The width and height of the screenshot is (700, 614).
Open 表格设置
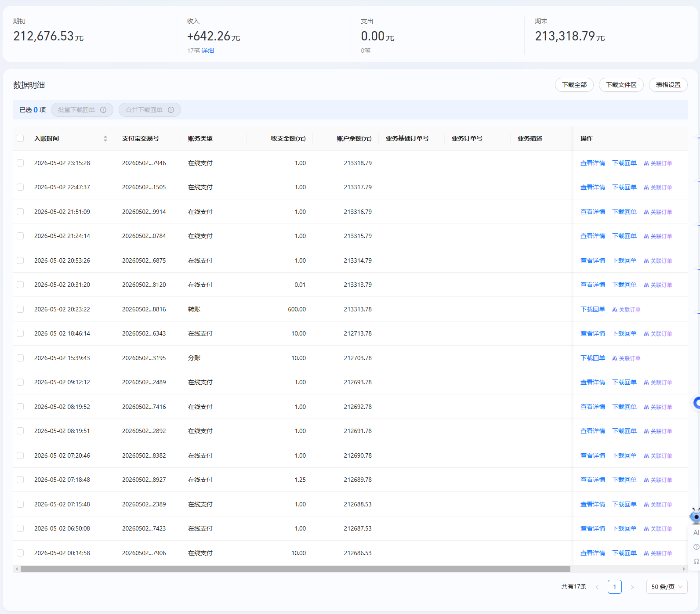[668, 85]
